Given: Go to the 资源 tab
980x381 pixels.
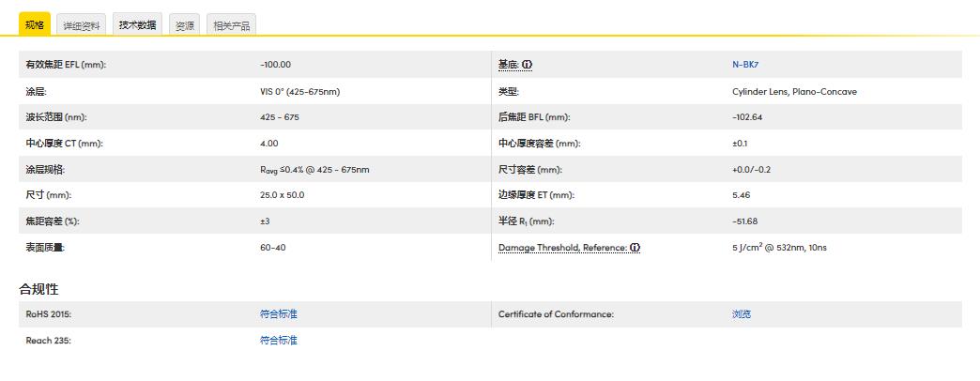Looking at the screenshot, I should coord(184,26).
